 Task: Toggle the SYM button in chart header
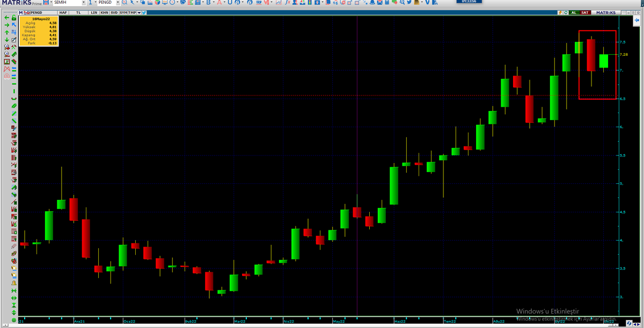[x=123, y=12]
